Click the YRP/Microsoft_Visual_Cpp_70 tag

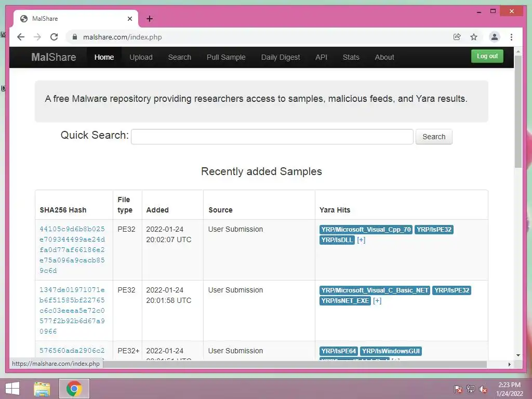pyautogui.click(x=366, y=229)
